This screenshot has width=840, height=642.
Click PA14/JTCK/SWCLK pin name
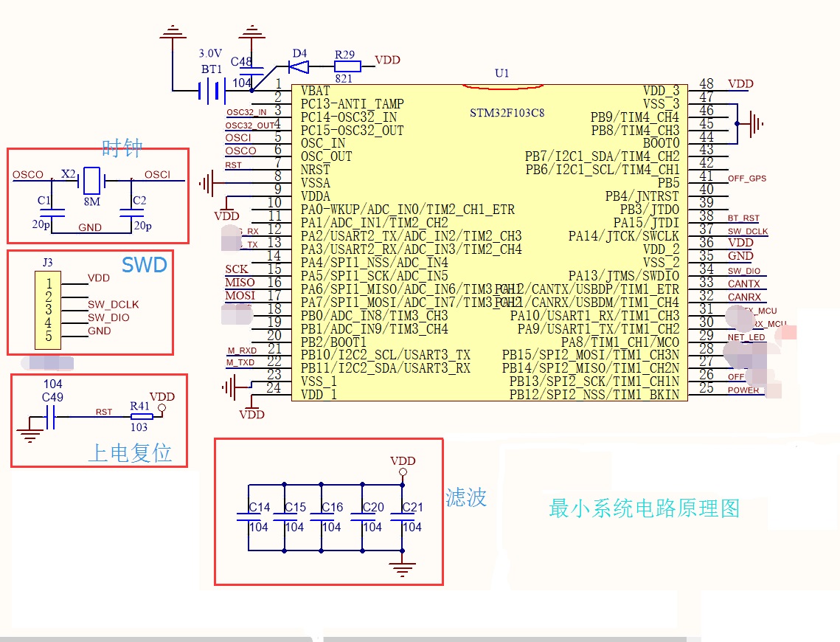[624, 236]
